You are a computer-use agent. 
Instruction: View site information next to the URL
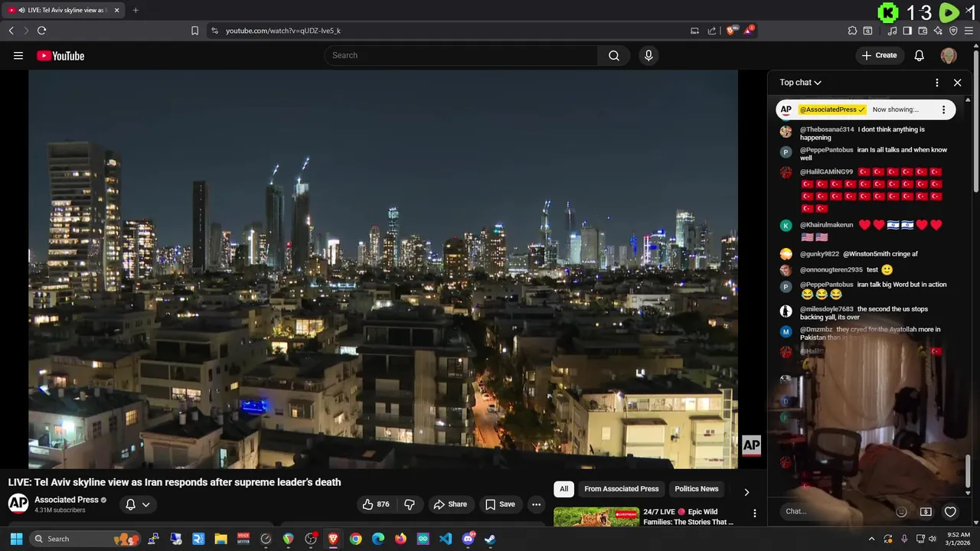(214, 31)
